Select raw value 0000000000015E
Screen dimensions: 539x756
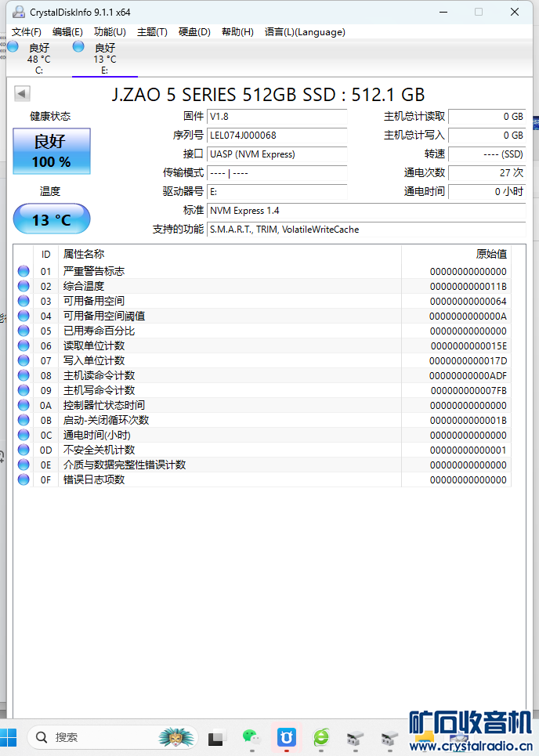pyautogui.click(x=468, y=346)
